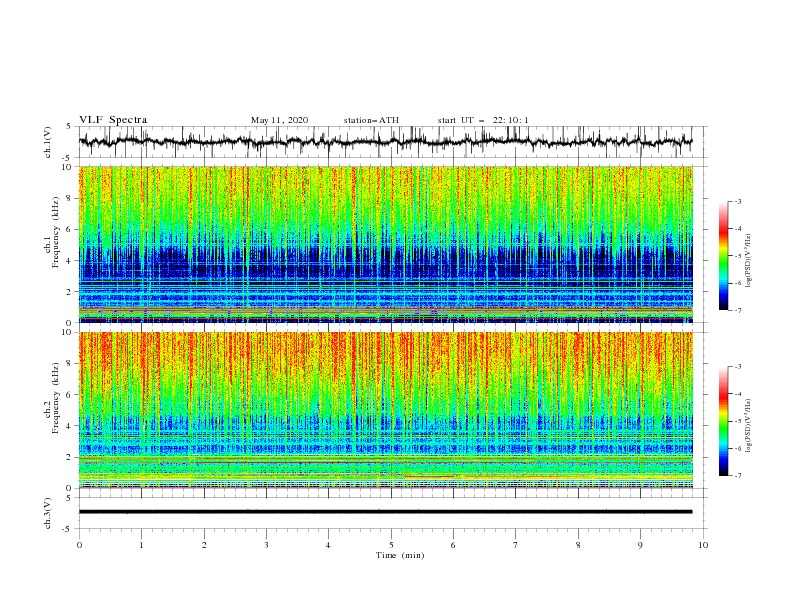The height and width of the screenshot is (612, 792).
Task: Click the "ch.3(V)" axis label
Action: coord(48,513)
